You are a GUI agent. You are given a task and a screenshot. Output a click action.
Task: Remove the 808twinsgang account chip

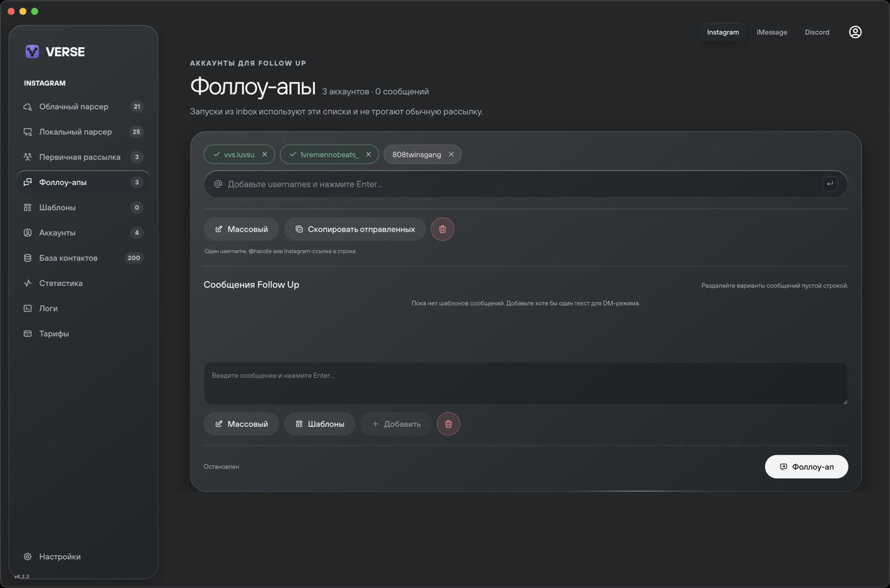(451, 155)
